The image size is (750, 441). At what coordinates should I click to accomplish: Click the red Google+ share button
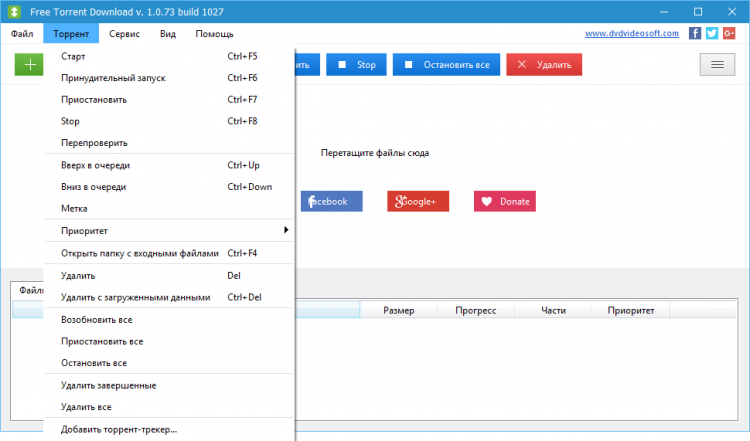[418, 201]
